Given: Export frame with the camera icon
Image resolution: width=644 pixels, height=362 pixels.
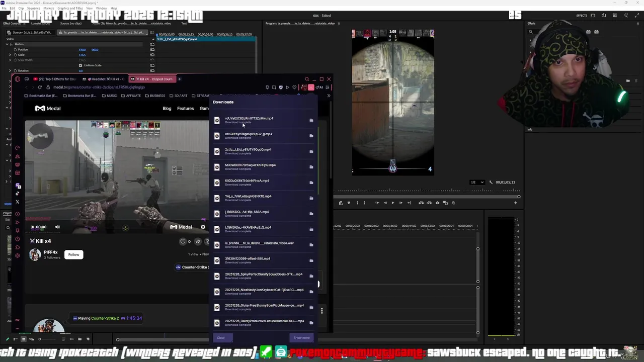Looking at the screenshot, I should pos(437,203).
